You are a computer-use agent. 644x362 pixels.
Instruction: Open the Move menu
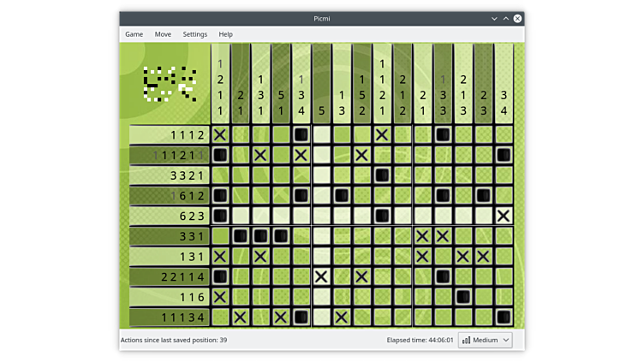[163, 34]
